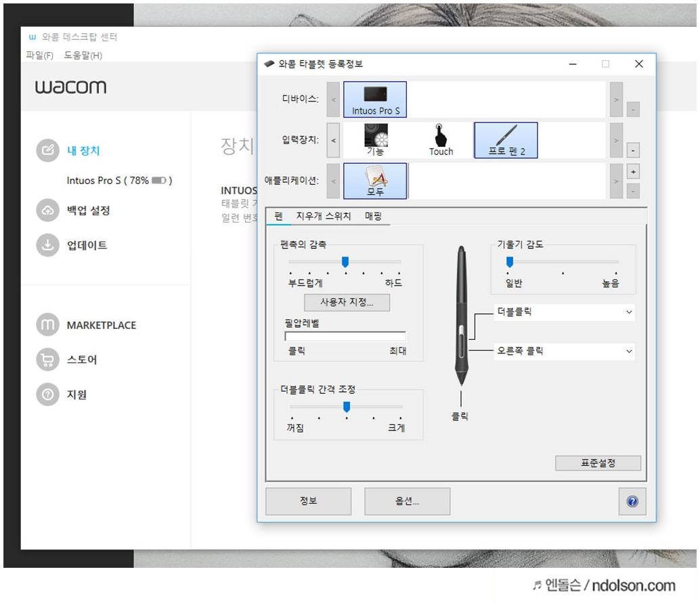This screenshot has height=603, width=700.
Task: Click the left arrow in the 애플리케이션 row
Action: tap(333, 181)
